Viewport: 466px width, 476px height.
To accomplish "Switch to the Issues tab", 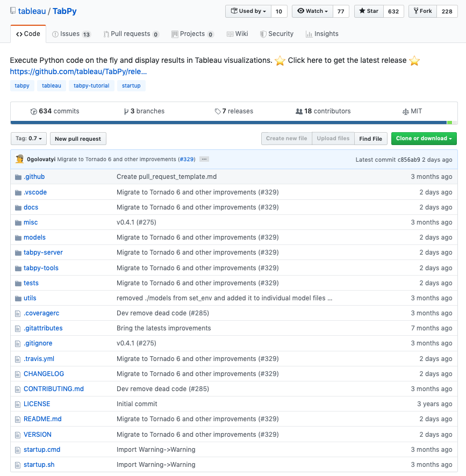I will (71, 34).
